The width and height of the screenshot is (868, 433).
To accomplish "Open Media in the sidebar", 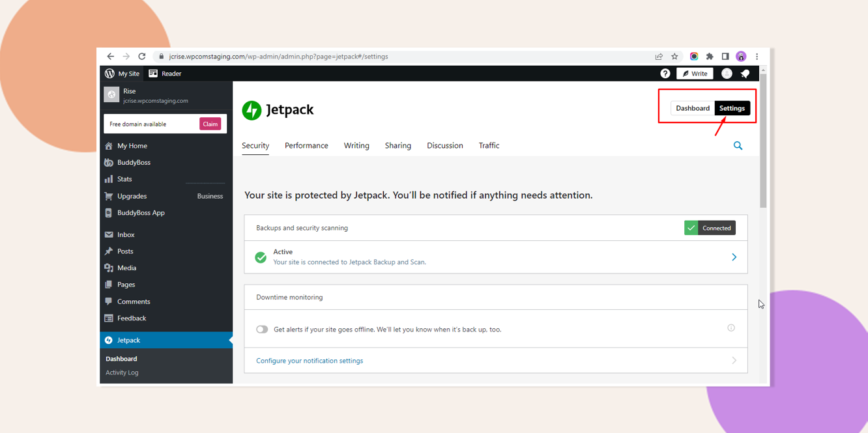I will pos(126,268).
